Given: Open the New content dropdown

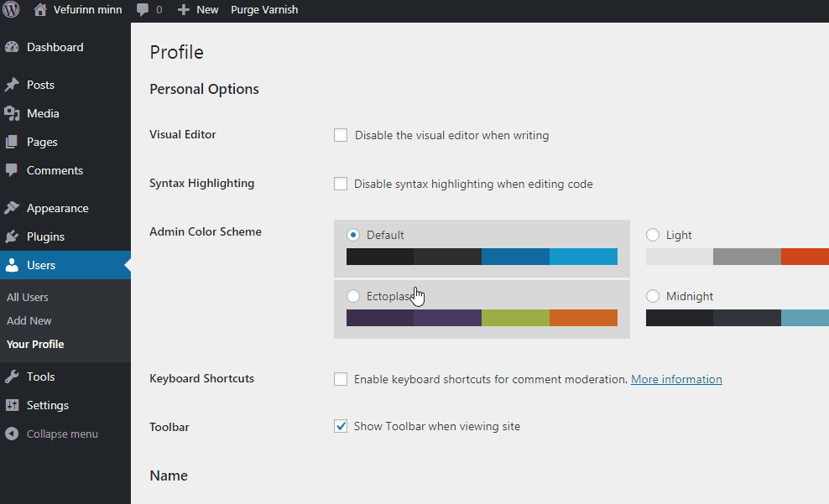Looking at the screenshot, I should [198, 10].
